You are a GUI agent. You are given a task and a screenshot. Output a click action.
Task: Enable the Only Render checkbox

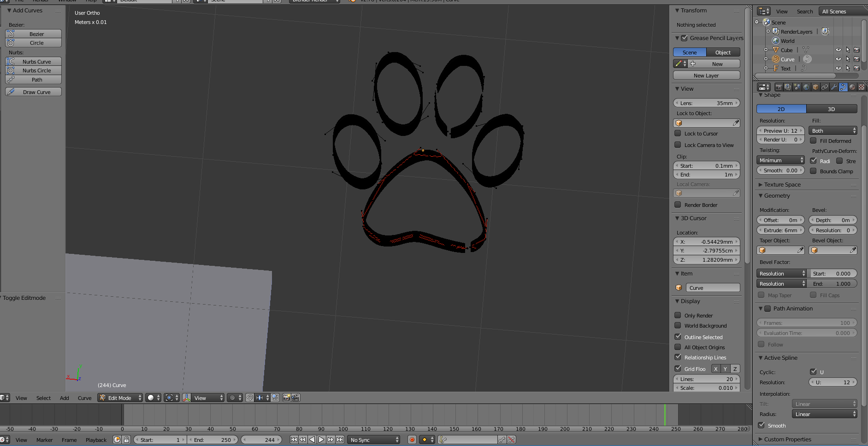pyautogui.click(x=678, y=315)
